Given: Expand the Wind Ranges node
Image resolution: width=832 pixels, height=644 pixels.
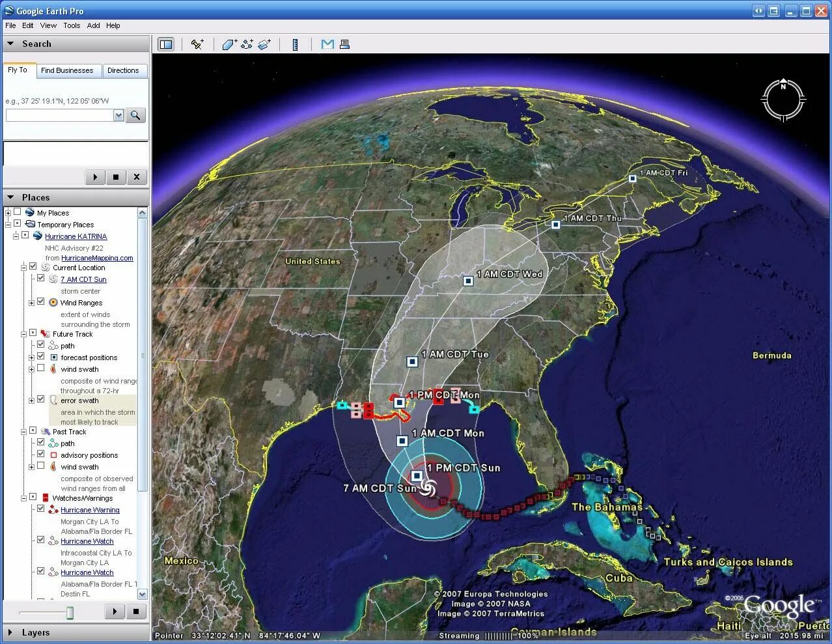Looking at the screenshot, I should click(31, 302).
